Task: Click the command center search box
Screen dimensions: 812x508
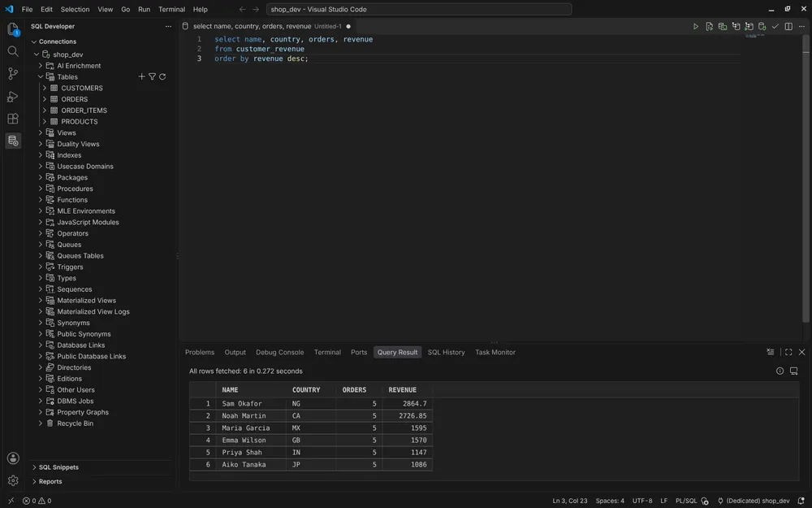Action: point(419,9)
